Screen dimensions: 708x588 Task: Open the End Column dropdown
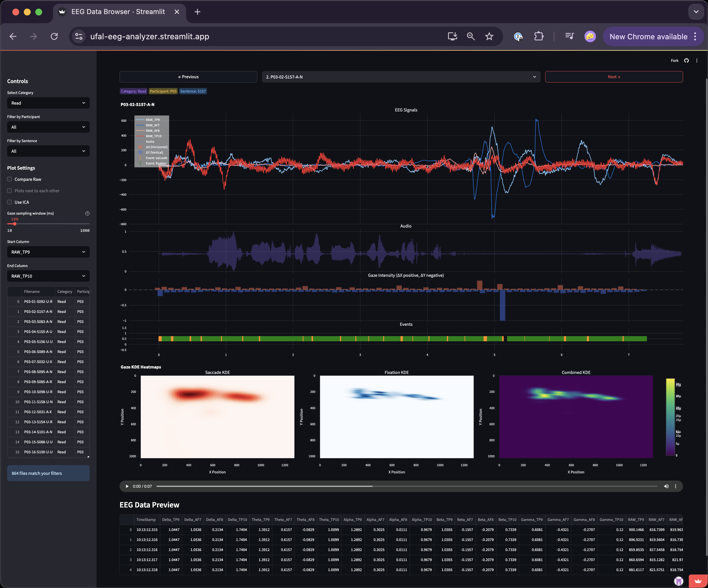tap(48, 276)
